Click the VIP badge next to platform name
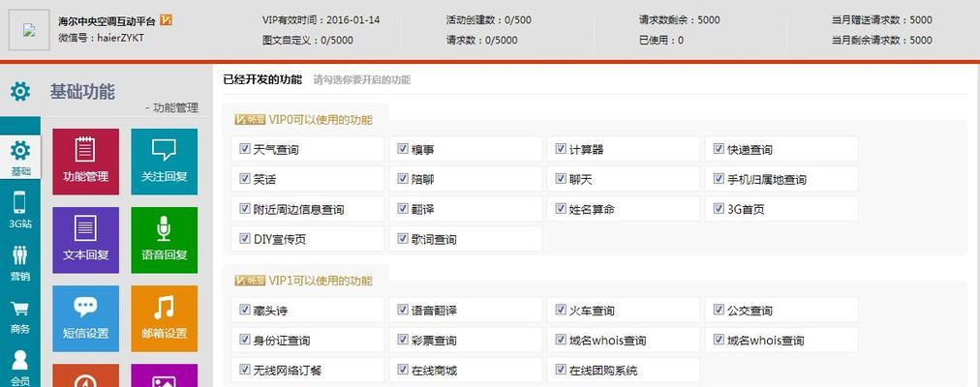Screen dimensions: 980x387 point(166,20)
